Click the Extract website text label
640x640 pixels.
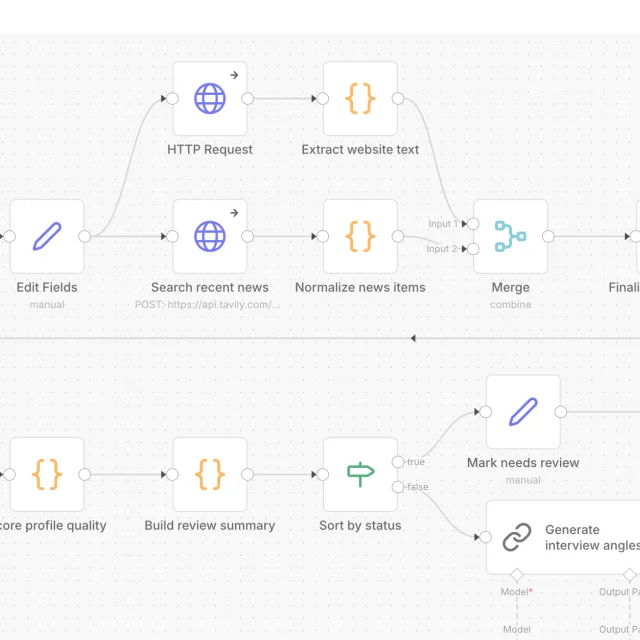360,149
